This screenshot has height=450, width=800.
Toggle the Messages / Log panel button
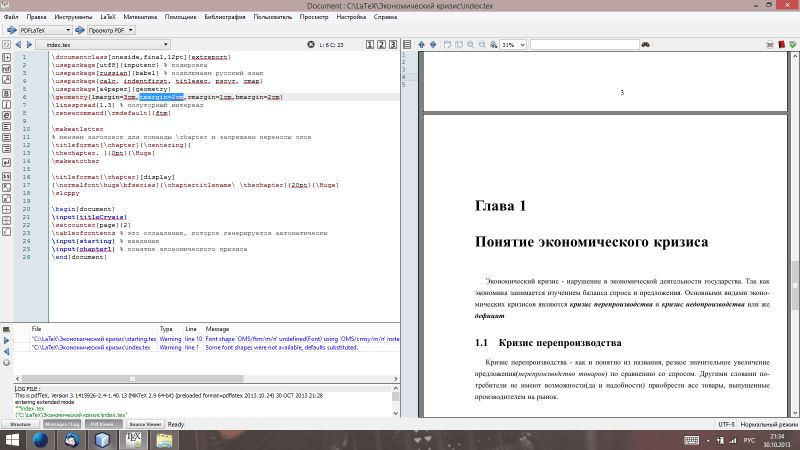(62, 424)
